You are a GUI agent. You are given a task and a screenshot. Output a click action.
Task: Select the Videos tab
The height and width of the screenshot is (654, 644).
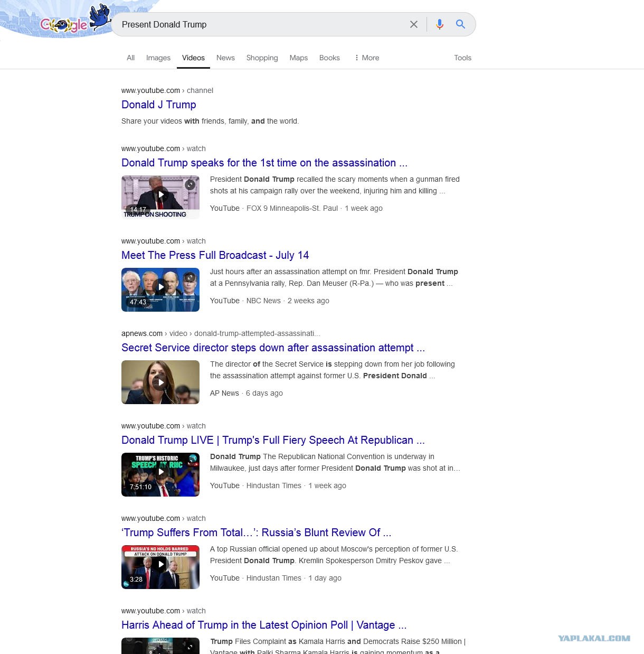pyautogui.click(x=193, y=58)
